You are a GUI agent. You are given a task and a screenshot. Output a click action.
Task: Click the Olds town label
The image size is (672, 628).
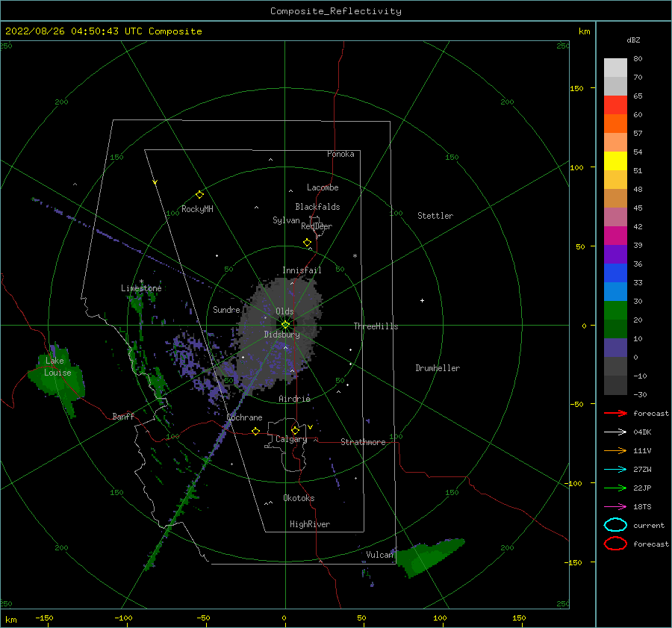coord(284,311)
